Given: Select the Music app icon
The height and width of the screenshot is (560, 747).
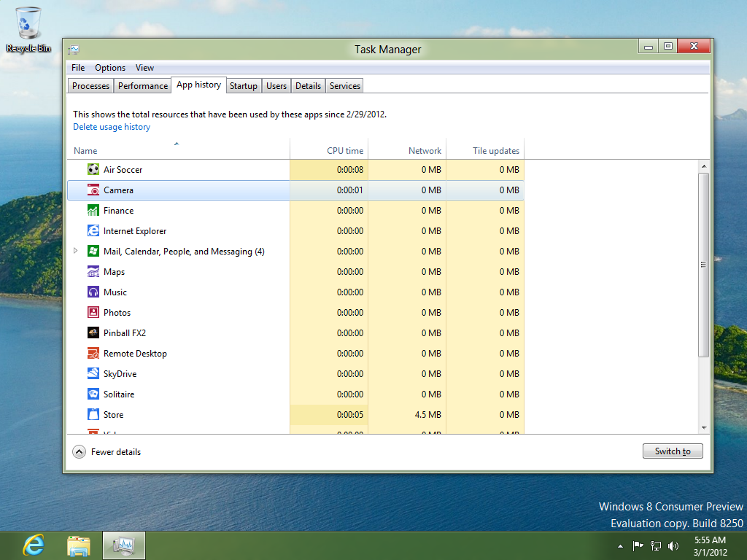Looking at the screenshot, I should (93, 292).
